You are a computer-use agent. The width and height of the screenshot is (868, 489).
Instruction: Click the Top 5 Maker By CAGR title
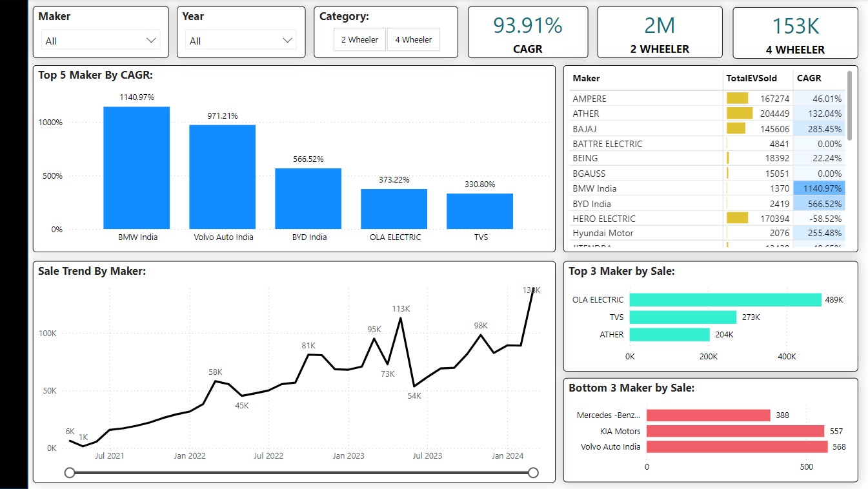pyautogui.click(x=96, y=75)
